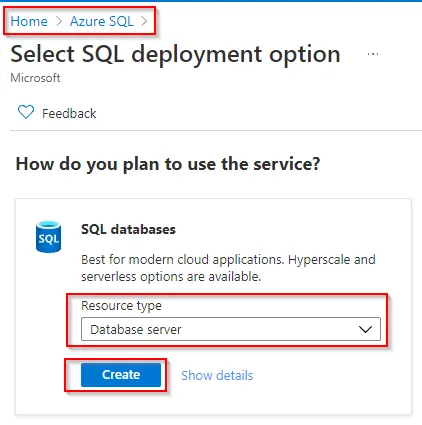Open the ellipsis more options menu

click(373, 54)
